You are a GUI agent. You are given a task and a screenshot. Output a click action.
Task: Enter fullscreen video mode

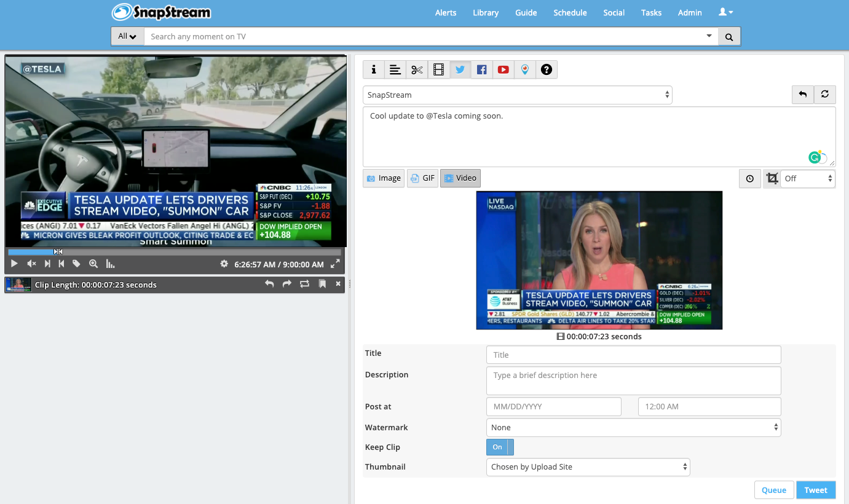pyautogui.click(x=335, y=264)
